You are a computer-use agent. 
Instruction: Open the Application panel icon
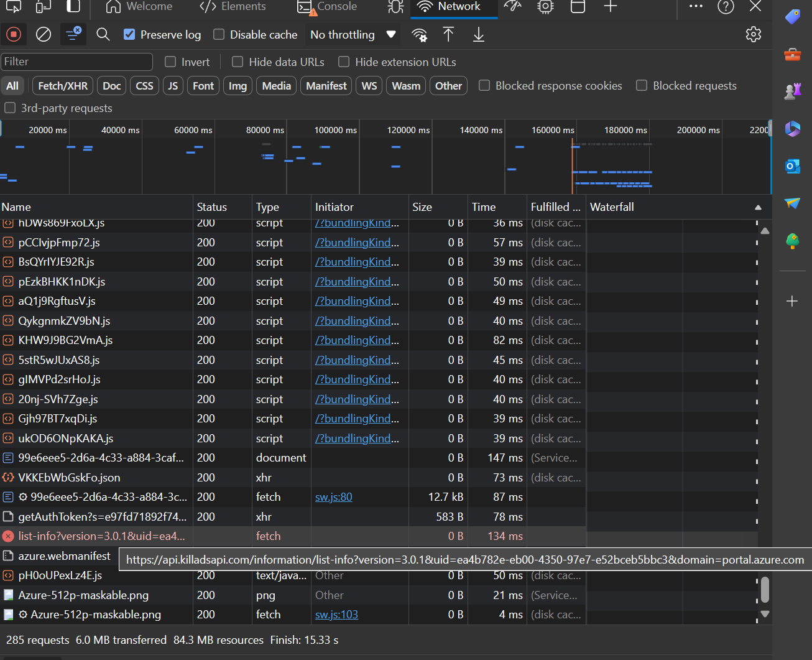578,7
